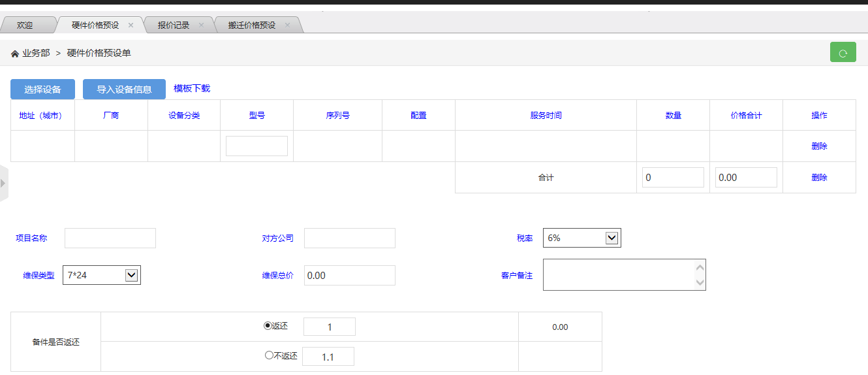Image resolution: width=868 pixels, height=375 pixels.
Task: Expand the collapsed left sidebar arrow
Action: tap(3, 183)
